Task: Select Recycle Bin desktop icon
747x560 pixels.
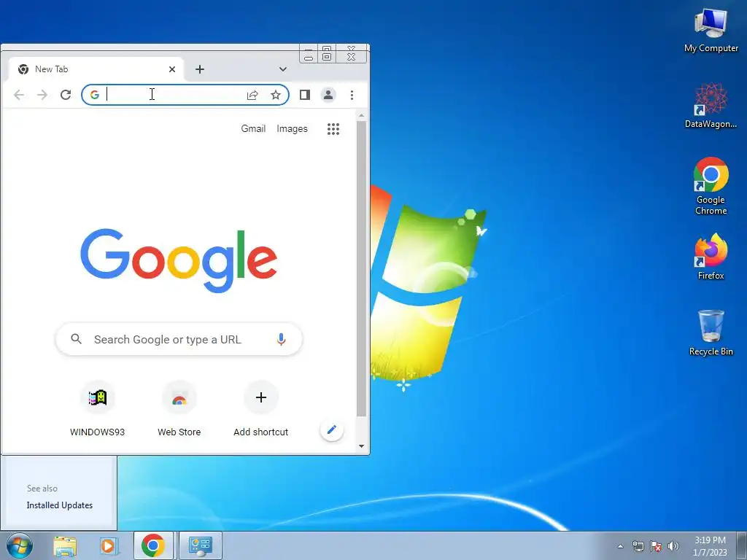Action: pyautogui.click(x=711, y=332)
